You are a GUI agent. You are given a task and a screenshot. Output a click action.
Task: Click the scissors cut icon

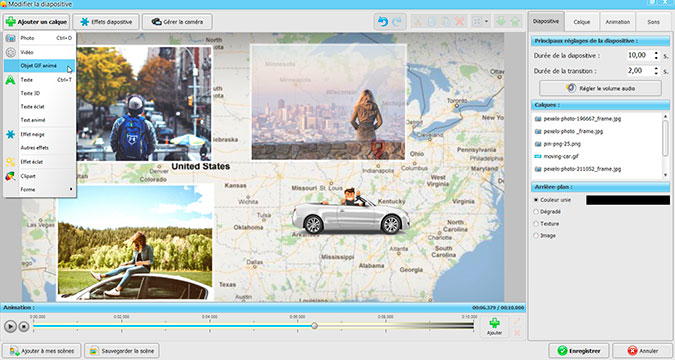(x=418, y=22)
